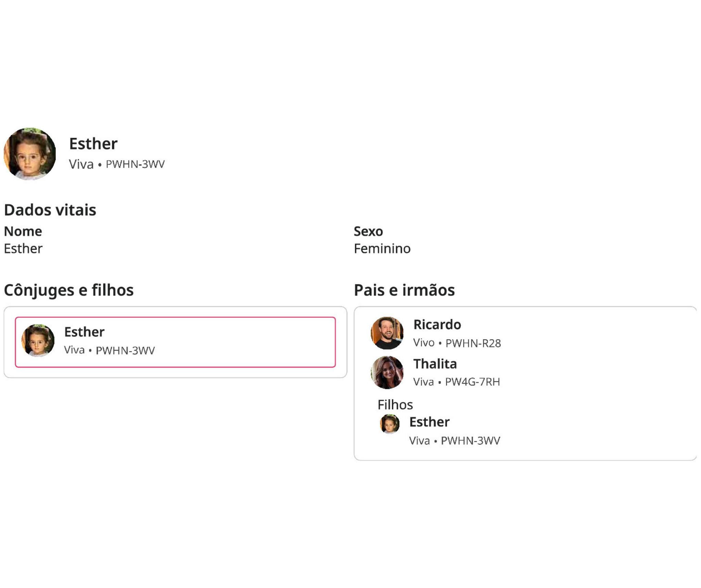Click Thalita's ID PW4G-7RH

(472, 382)
